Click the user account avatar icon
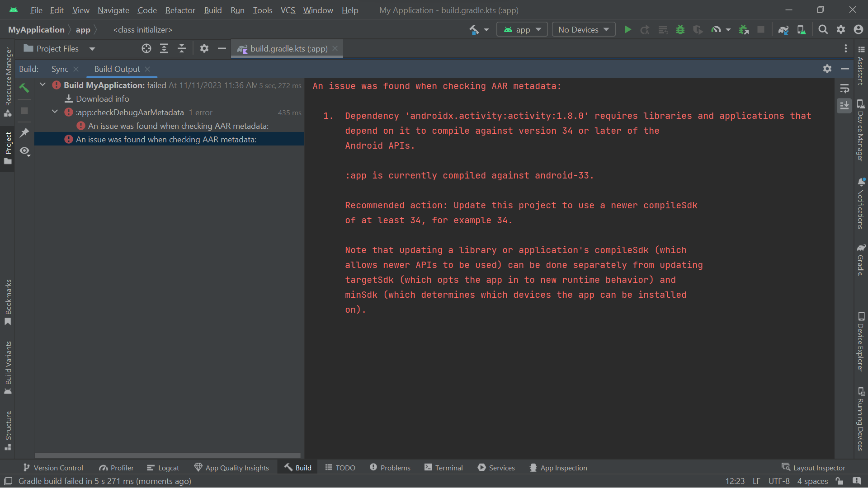 (859, 30)
